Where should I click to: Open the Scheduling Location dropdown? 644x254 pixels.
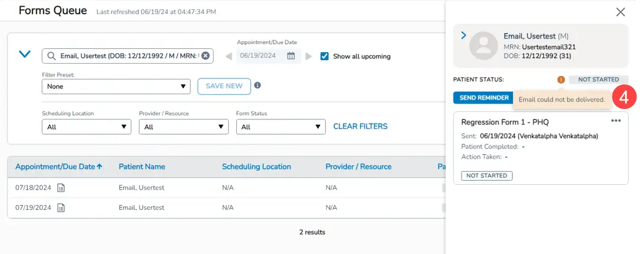tap(86, 127)
